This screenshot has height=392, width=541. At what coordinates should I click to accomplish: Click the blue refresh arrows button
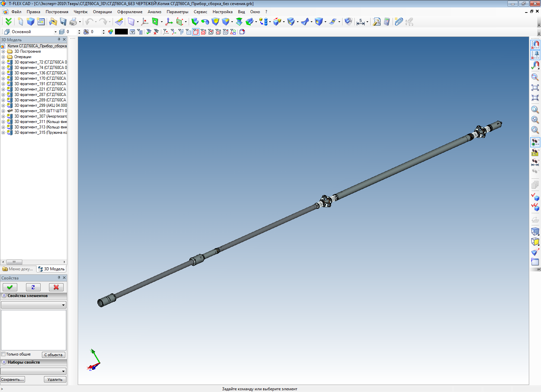point(33,287)
